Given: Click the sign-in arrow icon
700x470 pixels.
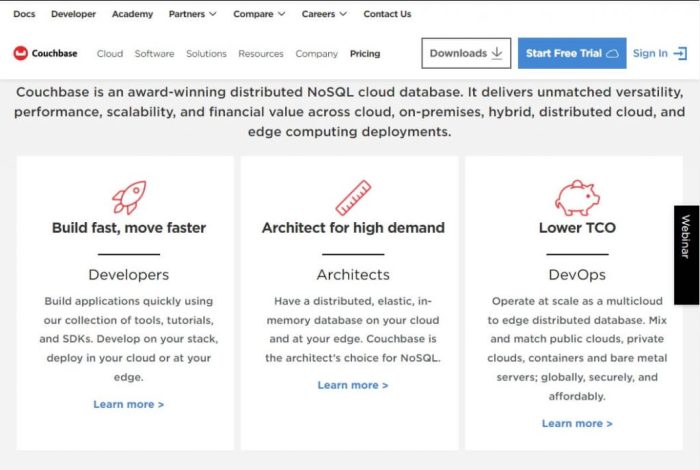Looking at the screenshot, I should point(680,54).
